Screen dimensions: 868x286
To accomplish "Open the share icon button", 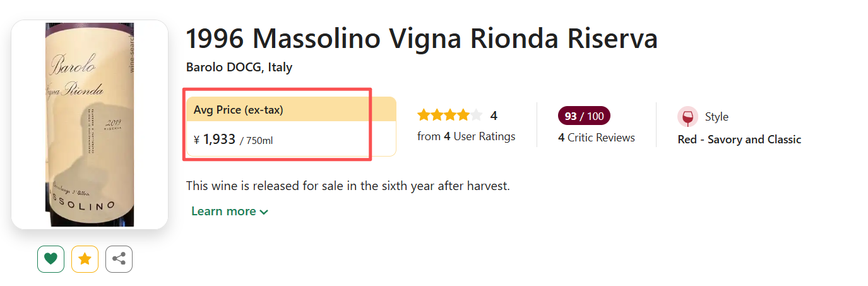I will pos(119,259).
